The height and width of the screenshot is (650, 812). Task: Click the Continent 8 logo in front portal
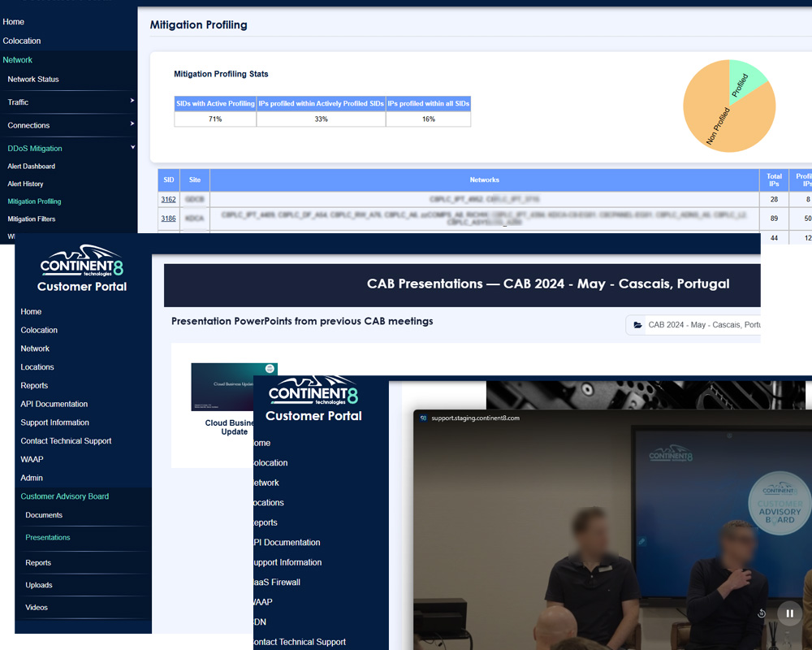pyautogui.click(x=313, y=392)
